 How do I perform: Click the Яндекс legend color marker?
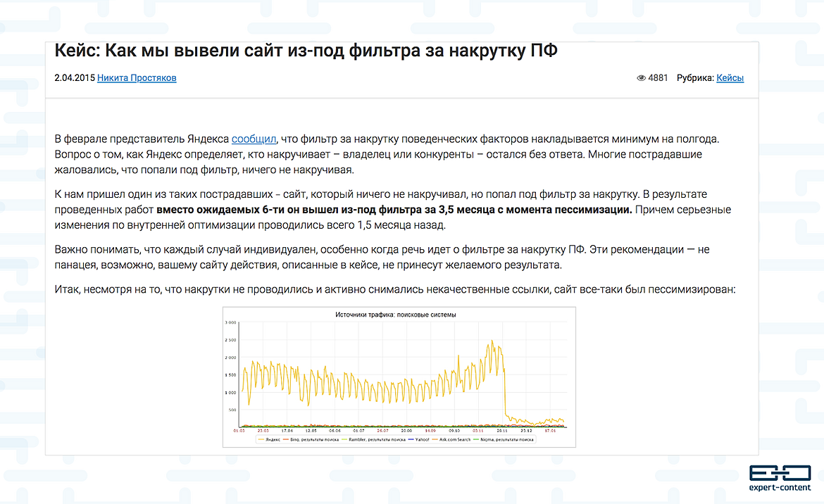tap(261, 439)
